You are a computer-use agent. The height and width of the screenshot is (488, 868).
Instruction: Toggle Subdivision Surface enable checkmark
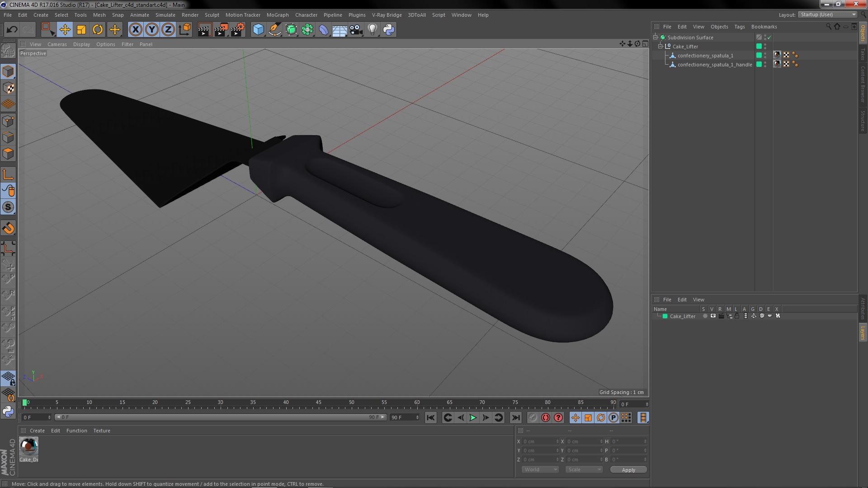tap(769, 38)
